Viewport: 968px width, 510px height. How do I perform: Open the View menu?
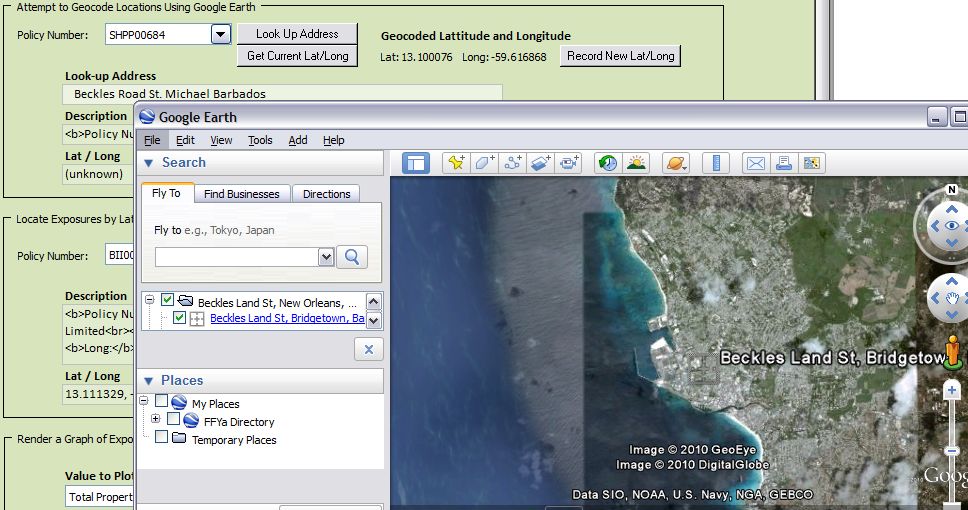pos(221,140)
